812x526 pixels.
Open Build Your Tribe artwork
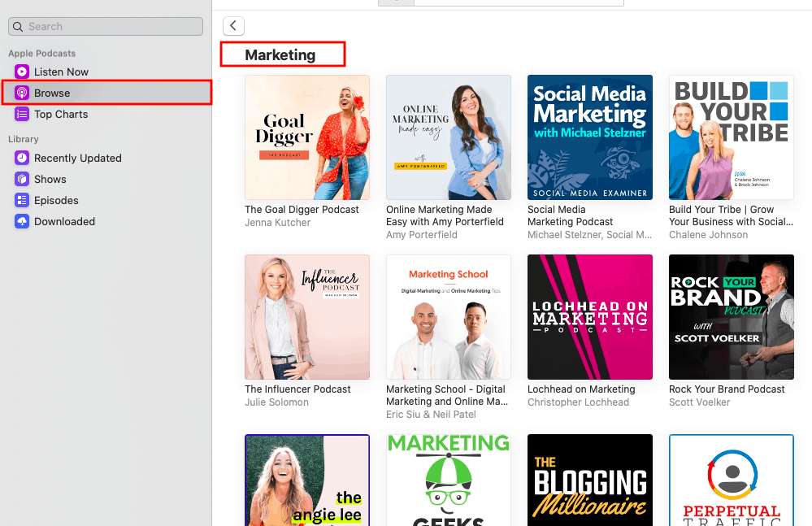732,137
